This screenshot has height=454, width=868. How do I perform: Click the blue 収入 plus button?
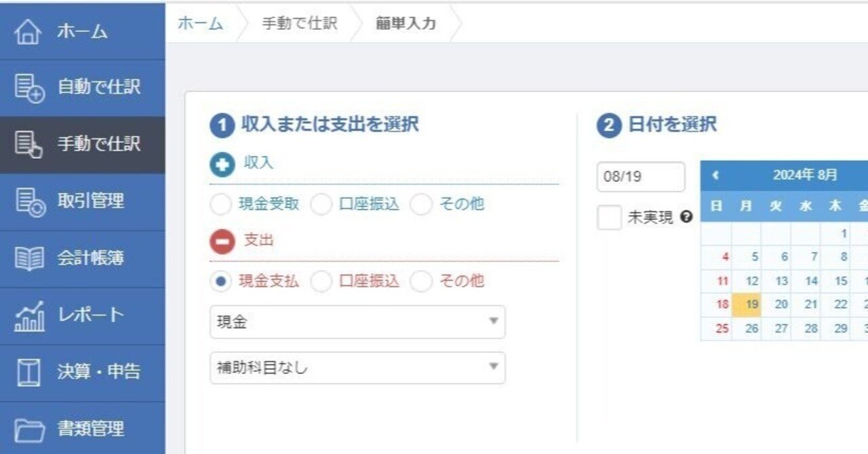(222, 163)
